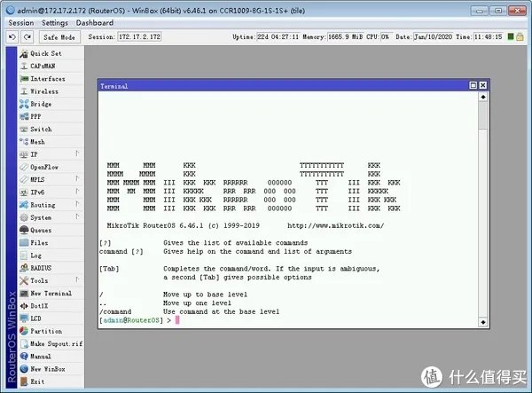Viewport: 532px width, 393px height.
Task: Open the Mesh icon
Action: [x=24, y=142]
